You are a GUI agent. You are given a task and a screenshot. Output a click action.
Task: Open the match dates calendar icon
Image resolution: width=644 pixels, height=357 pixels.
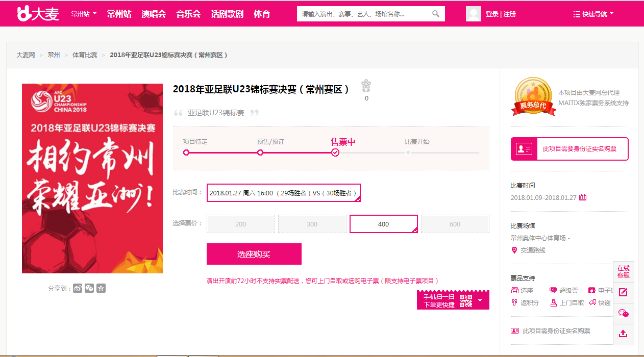(583, 197)
